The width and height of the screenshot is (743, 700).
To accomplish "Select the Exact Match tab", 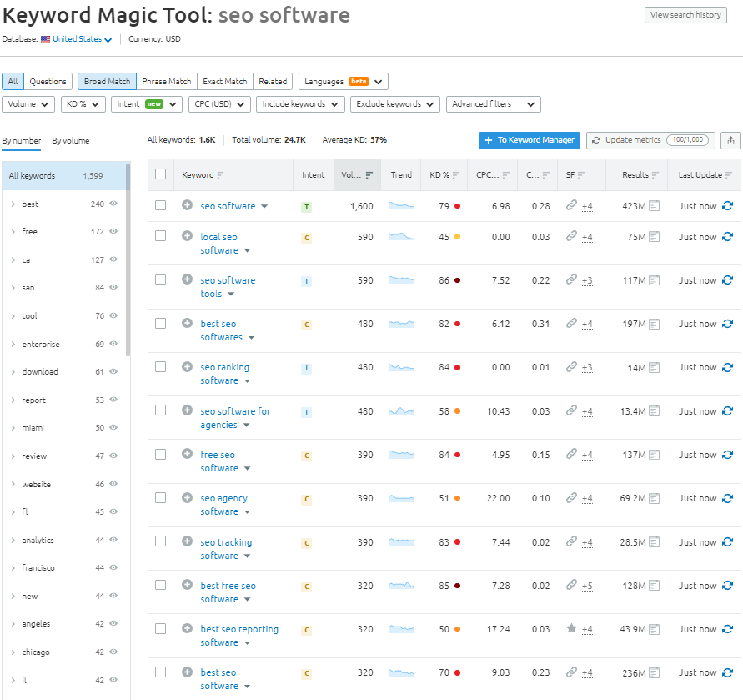I will [x=225, y=82].
